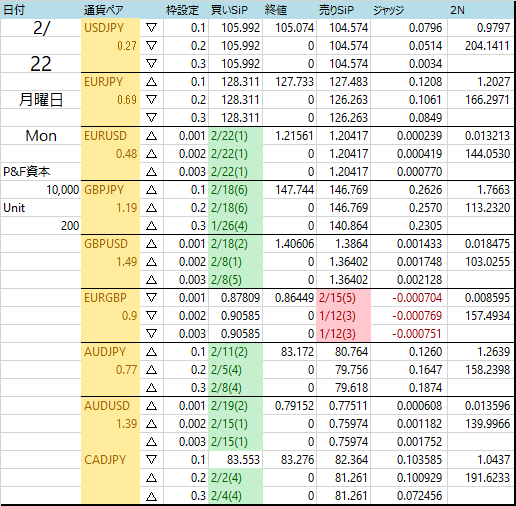The height and width of the screenshot is (506, 516).
Task: Select the sell SiP 140.864 cell
Action: point(343,226)
